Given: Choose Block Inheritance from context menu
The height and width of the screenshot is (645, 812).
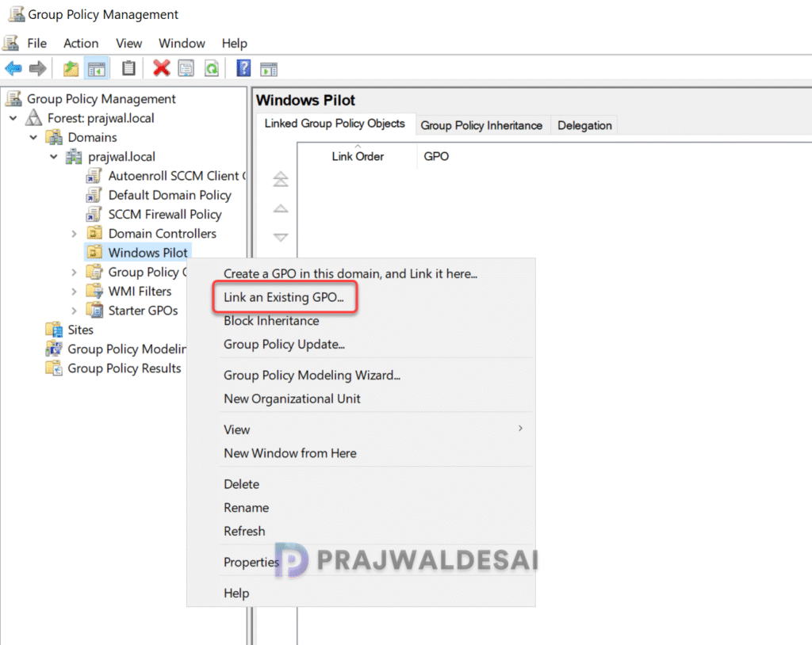Looking at the screenshot, I should [271, 320].
